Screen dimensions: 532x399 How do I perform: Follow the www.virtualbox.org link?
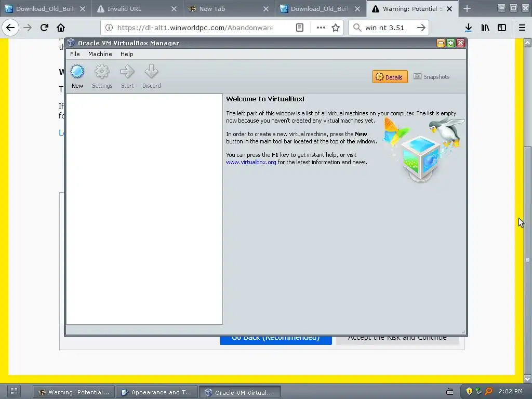pos(251,162)
